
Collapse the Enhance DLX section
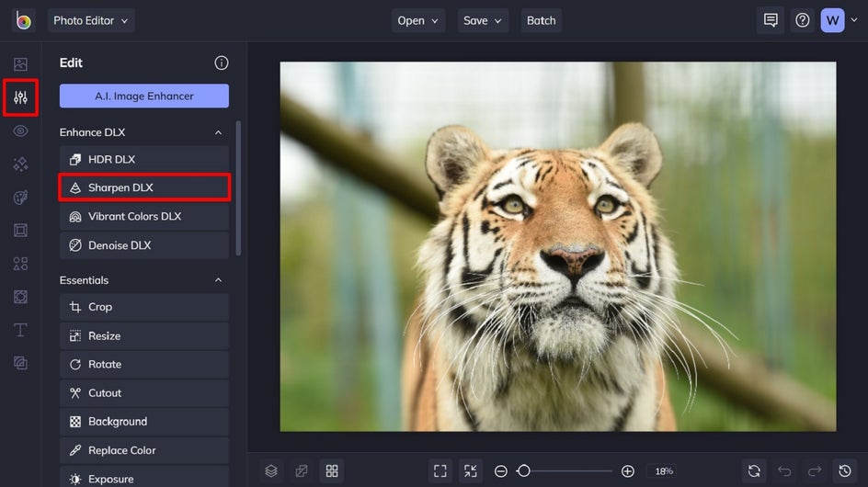[218, 132]
